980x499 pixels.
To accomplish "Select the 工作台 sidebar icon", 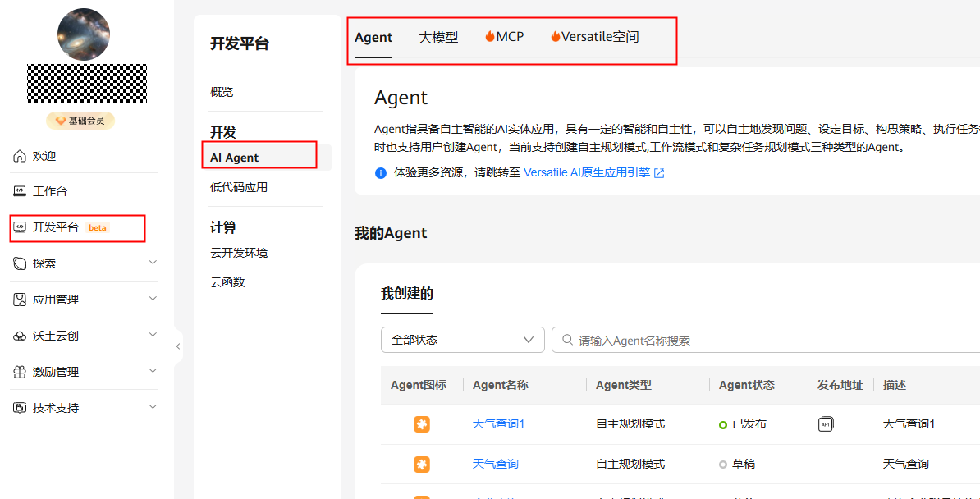I will tap(17, 191).
